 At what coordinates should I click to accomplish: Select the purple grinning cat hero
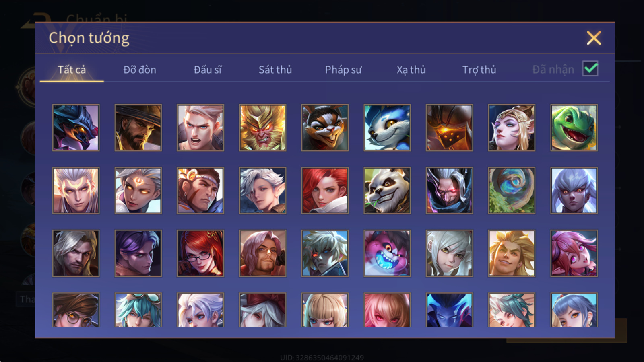[387, 253]
